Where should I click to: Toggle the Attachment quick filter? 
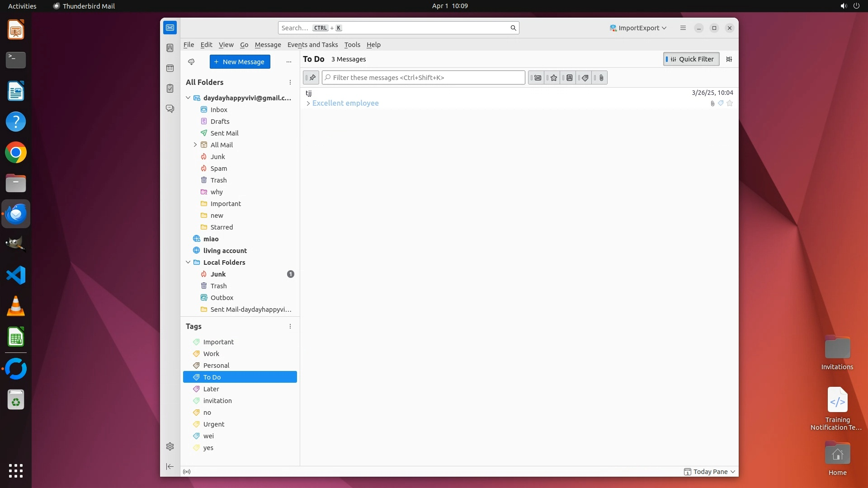[x=601, y=78]
